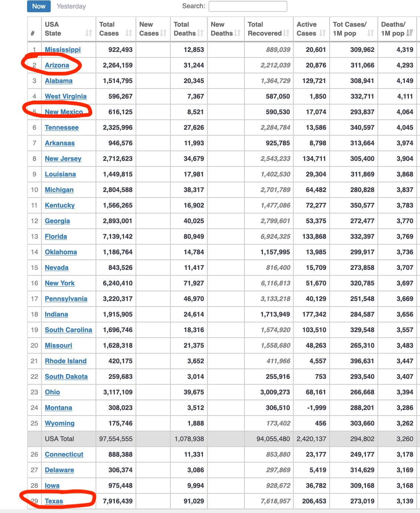
Task: Visit the Rhode Island link
Action: [x=66, y=361]
